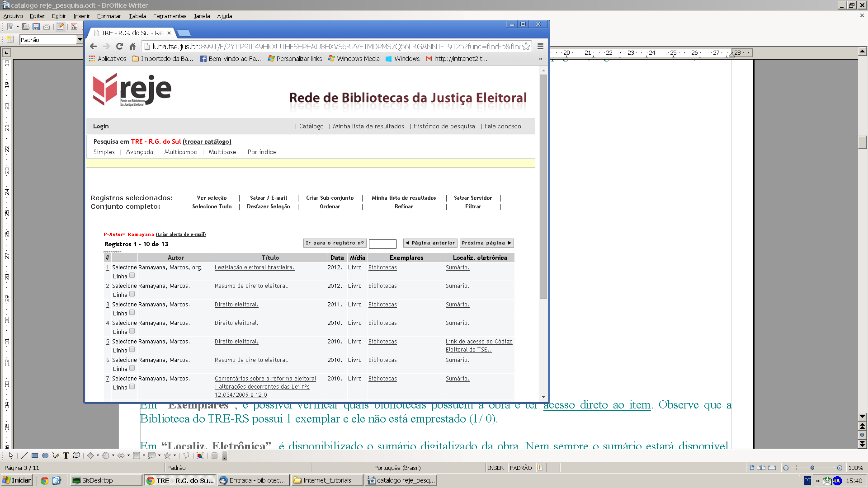Click the zoom out minus button
The image size is (868, 488).
click(786, 468)
